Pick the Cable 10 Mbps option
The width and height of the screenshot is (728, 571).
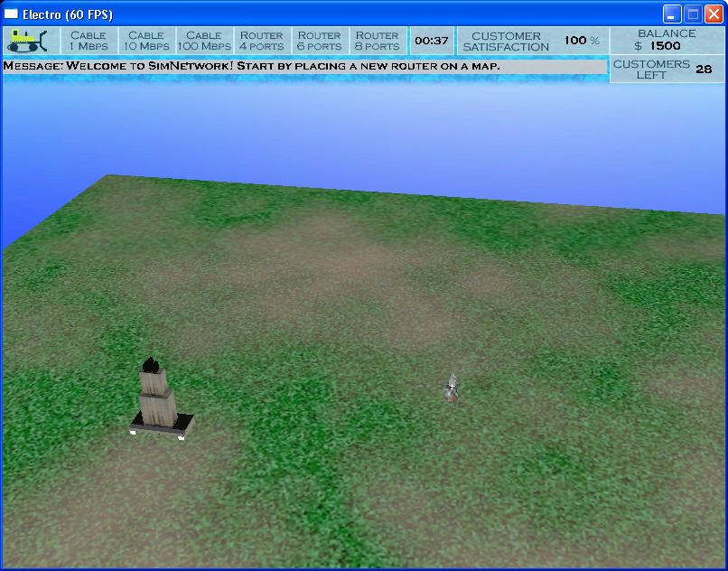(146, 41)
